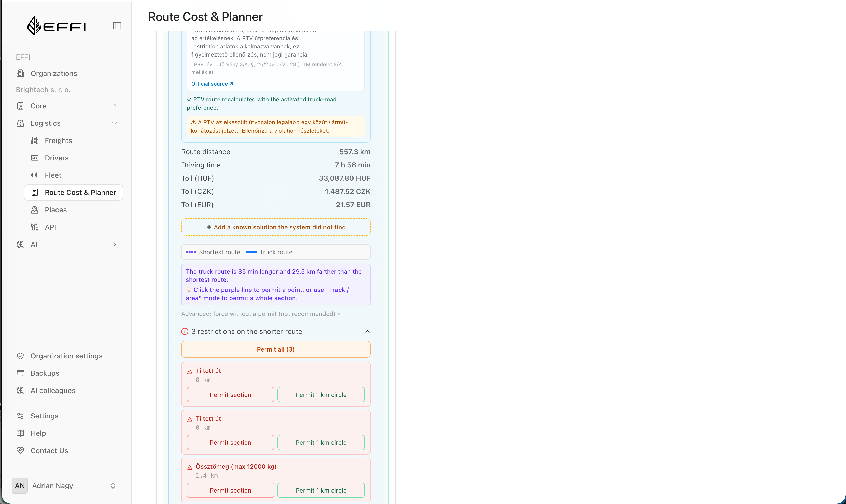Expand the AI menu chevron
Screen dimensions: 846x504
115,245
